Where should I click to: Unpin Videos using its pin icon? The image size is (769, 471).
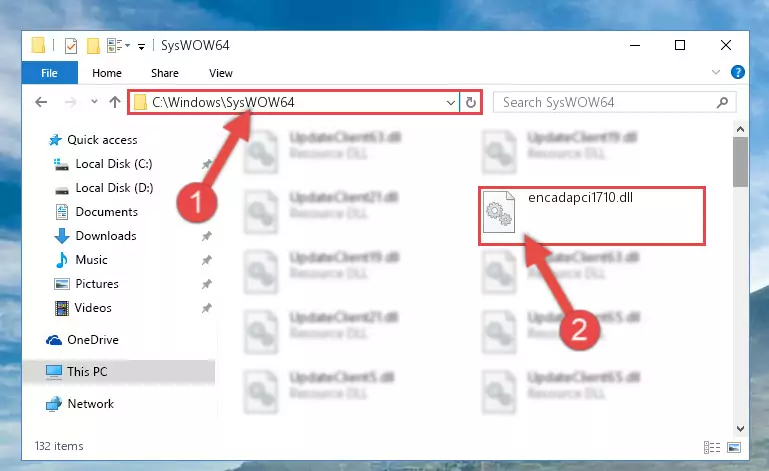[206, 308]
